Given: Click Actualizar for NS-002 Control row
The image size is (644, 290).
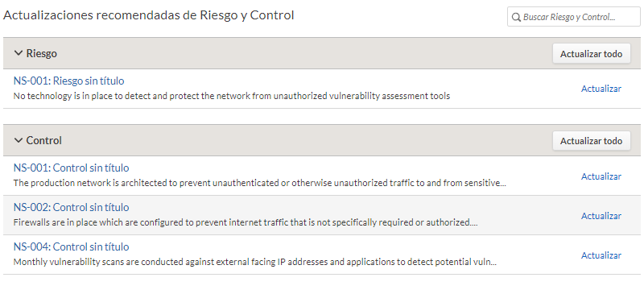Looking at the screenshot, I should click(601, 216).
